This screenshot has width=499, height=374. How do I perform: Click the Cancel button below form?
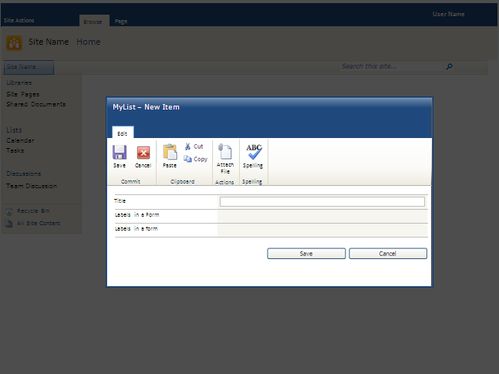[x=388, y=253]
